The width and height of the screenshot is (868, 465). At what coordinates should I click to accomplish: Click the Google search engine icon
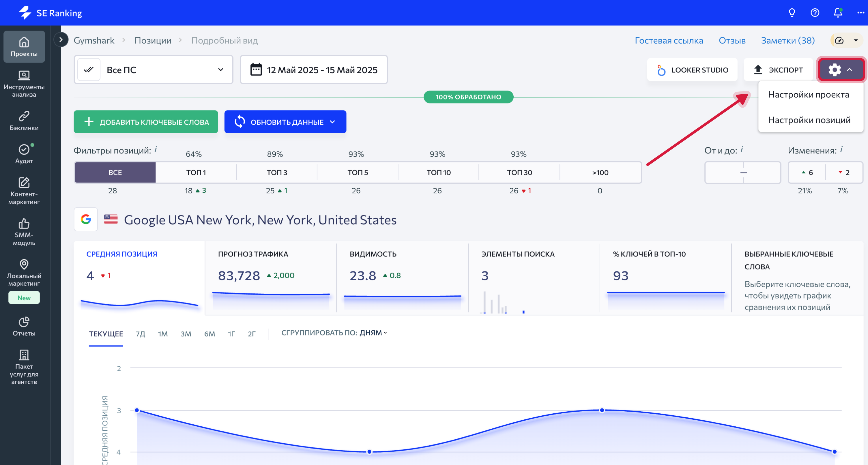coord(86,219)
